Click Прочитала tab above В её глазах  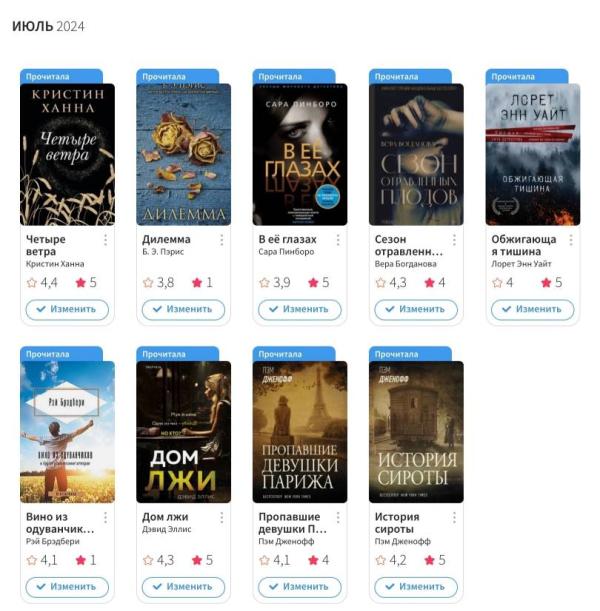click(x=294, y=76)
